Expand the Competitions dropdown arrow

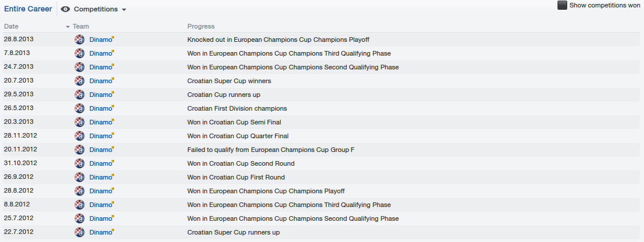[124, 10]
